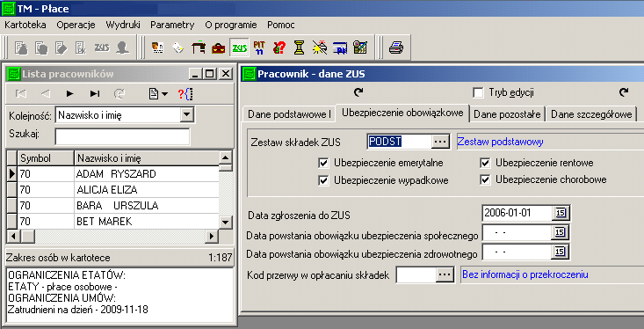Open the PIT 11 toolbar icon
644x329 pixels.
point(259,48)
